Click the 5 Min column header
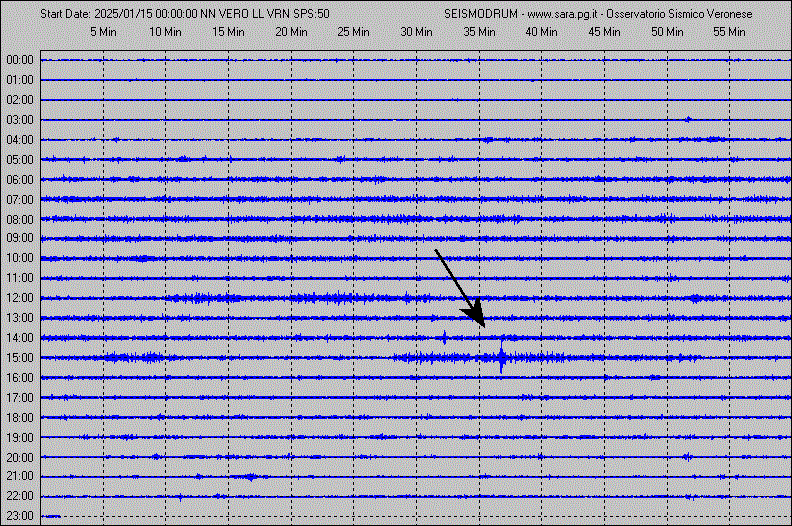 click(103, 32)
